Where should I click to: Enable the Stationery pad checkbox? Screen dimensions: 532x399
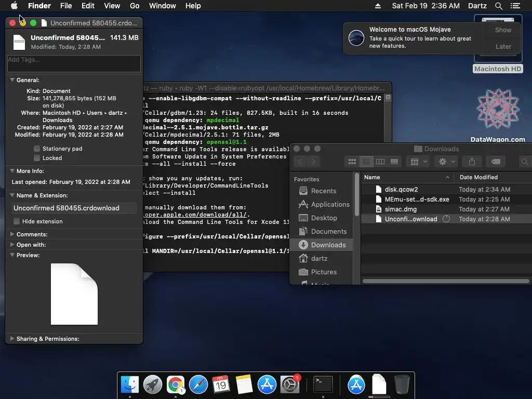37,149
